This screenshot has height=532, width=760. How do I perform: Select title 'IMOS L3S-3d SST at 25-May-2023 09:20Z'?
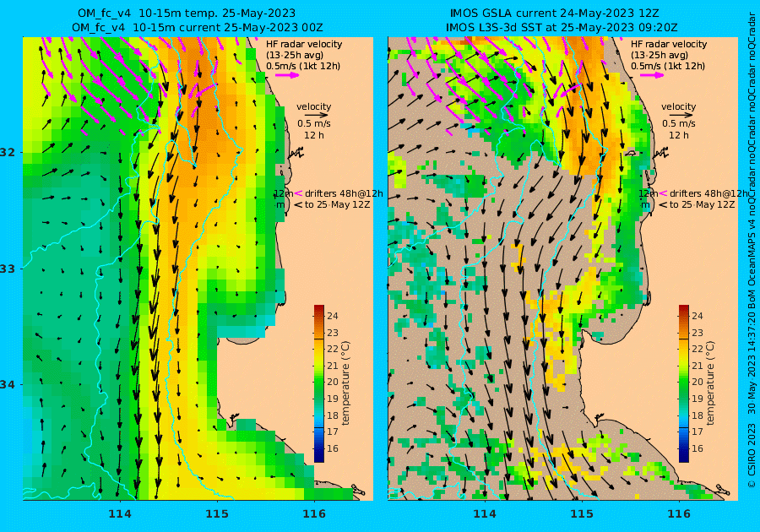point(562,28)
